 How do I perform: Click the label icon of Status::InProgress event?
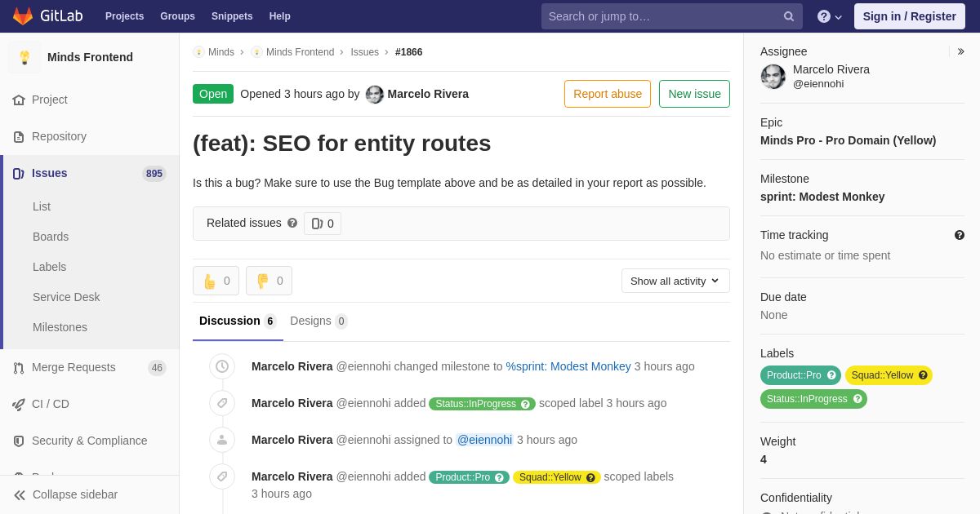[222, 403]
